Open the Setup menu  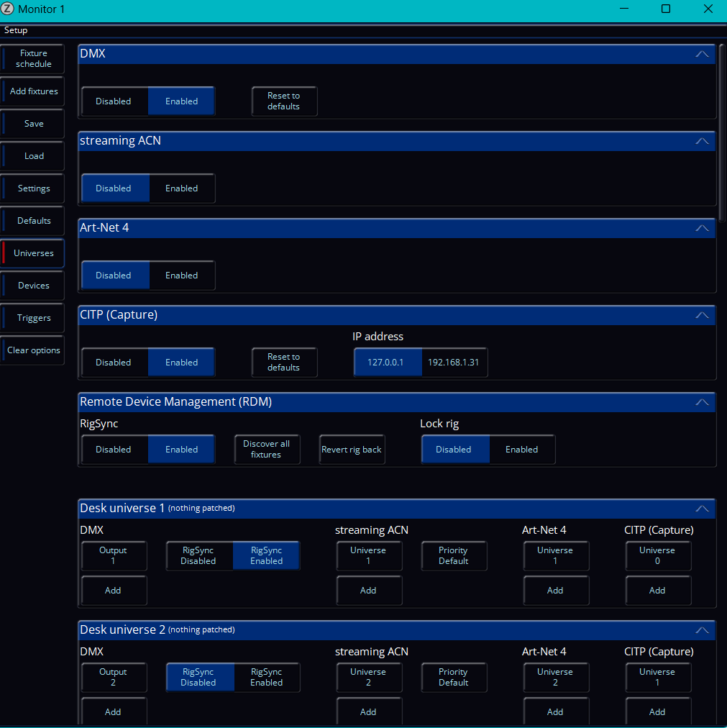coord(16,30)
